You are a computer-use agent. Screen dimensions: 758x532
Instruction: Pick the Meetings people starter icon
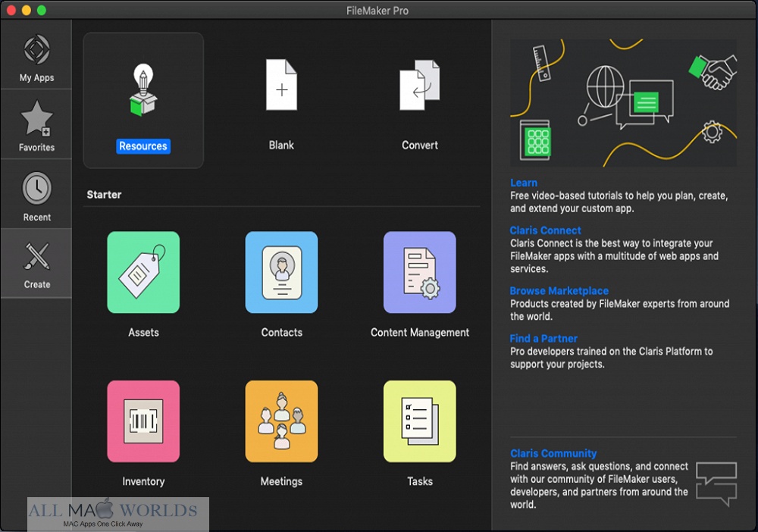tap(281, 421)
